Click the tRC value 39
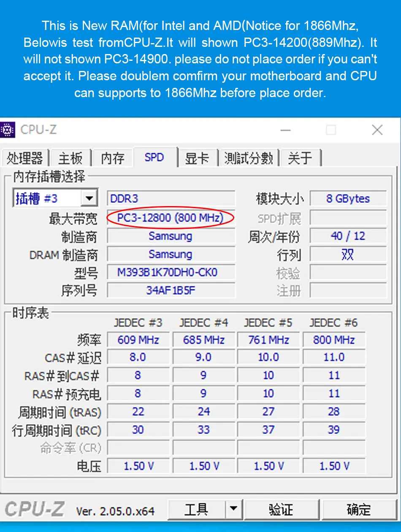 pos(334,430)
